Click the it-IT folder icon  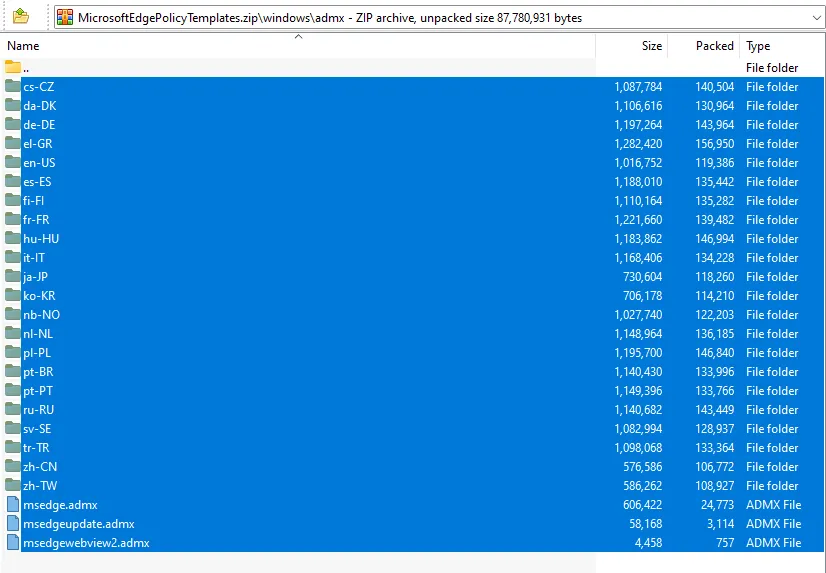tap(13, 257)
